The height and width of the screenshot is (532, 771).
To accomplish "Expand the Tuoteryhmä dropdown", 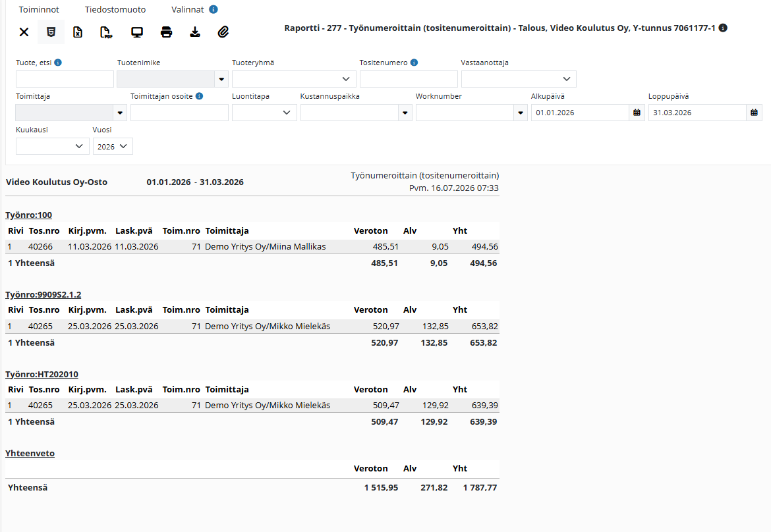I will [294, 79].
